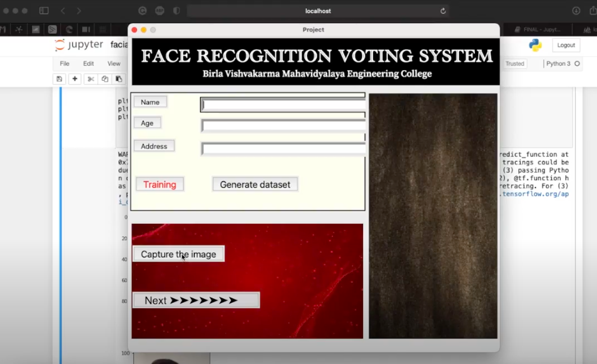The width and height of the screenshot is (597, 364).
Task: Cut selected cell with scissors icon
Action: point(91,79)
